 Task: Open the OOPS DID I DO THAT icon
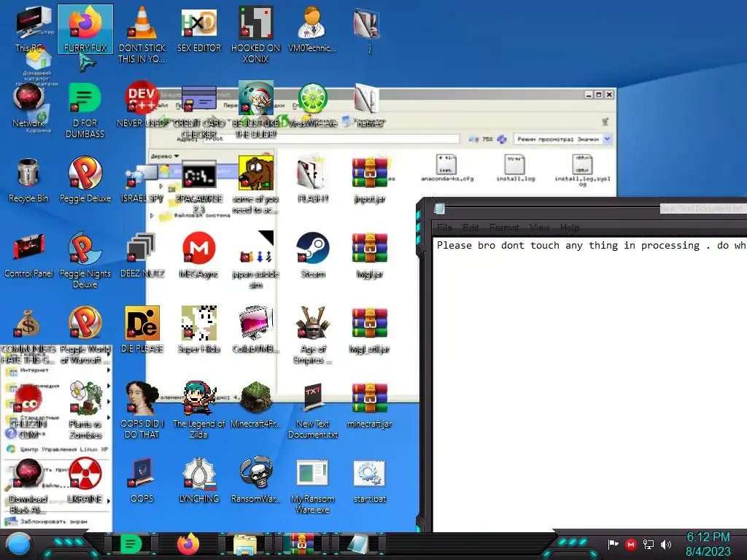pyautogui.click(x=142, y=410)
